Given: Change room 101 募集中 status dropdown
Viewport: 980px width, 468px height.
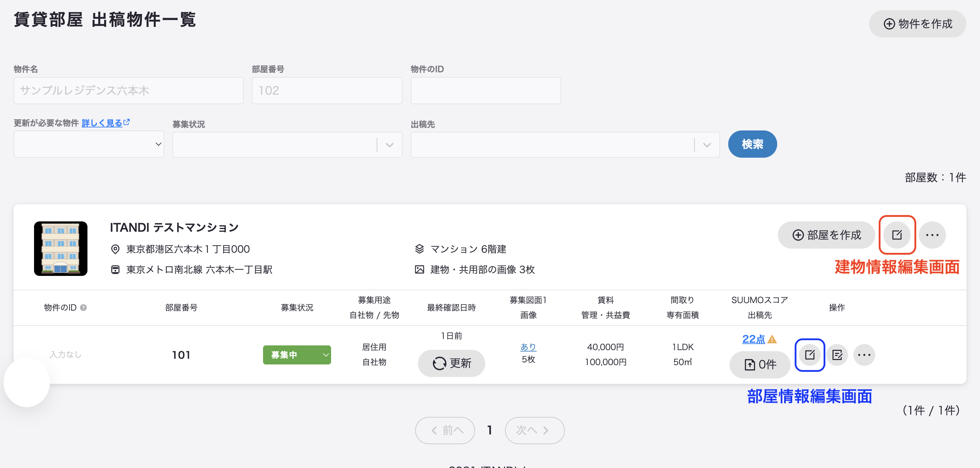Looking at the screenshot, I should click(297, 355).
